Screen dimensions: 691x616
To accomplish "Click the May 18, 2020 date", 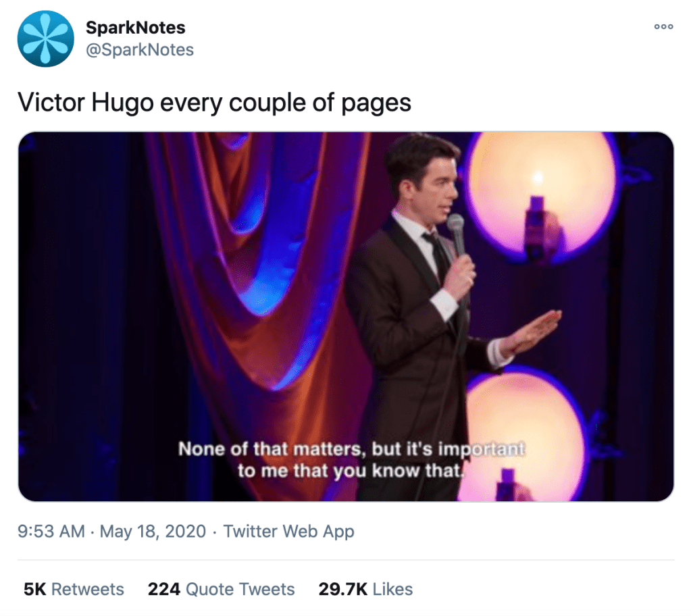I will pos(153,532).
